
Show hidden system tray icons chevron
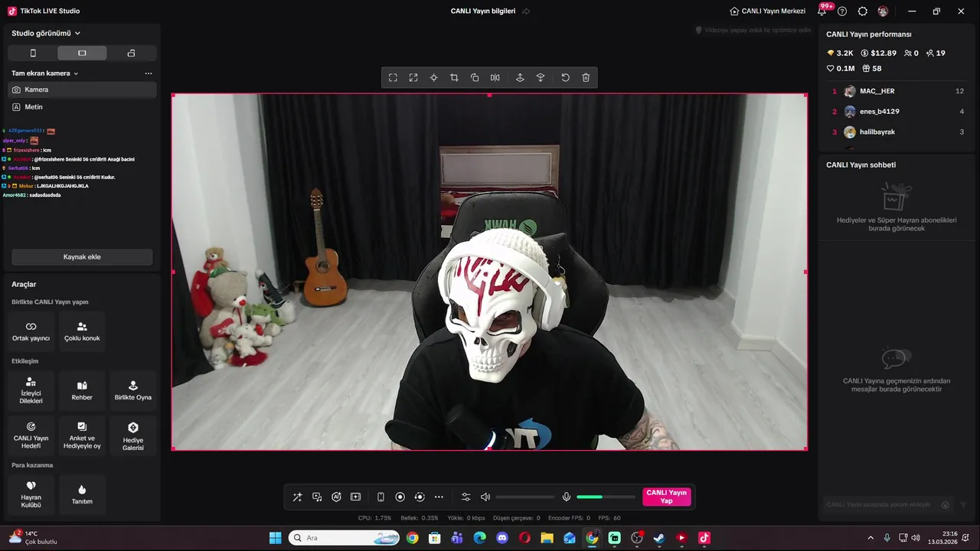871,538
